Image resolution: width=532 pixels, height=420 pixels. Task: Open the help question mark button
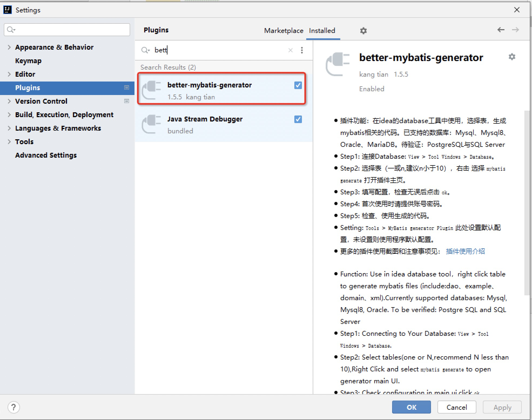pyautogui.click(x=14, y=407)
